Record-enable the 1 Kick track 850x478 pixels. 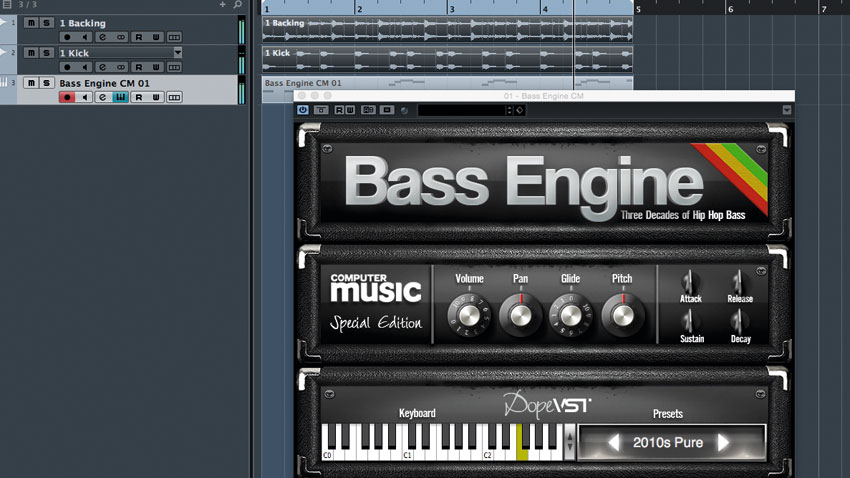(67, 67)
